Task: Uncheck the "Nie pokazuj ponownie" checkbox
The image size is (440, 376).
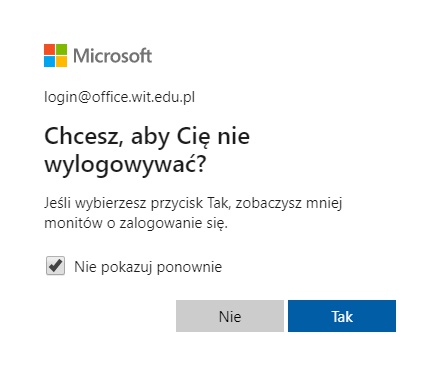Action: click(x=55, y=266)
